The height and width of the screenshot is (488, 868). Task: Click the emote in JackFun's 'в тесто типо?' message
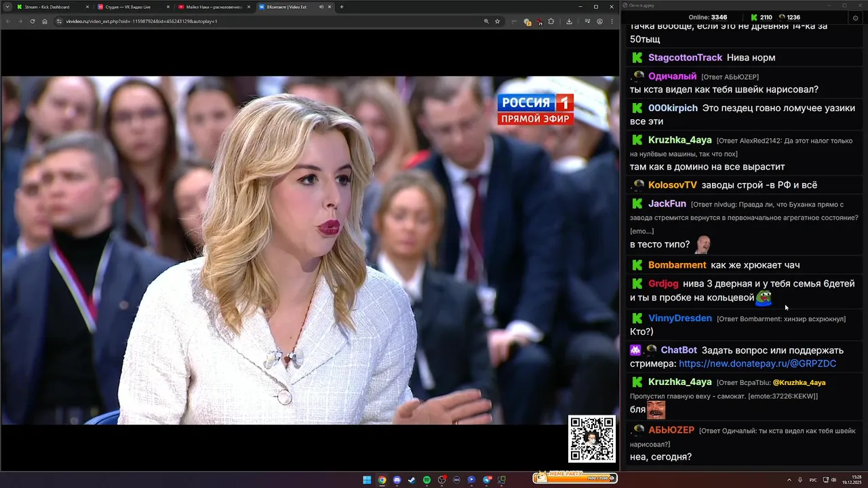point(703,244)
